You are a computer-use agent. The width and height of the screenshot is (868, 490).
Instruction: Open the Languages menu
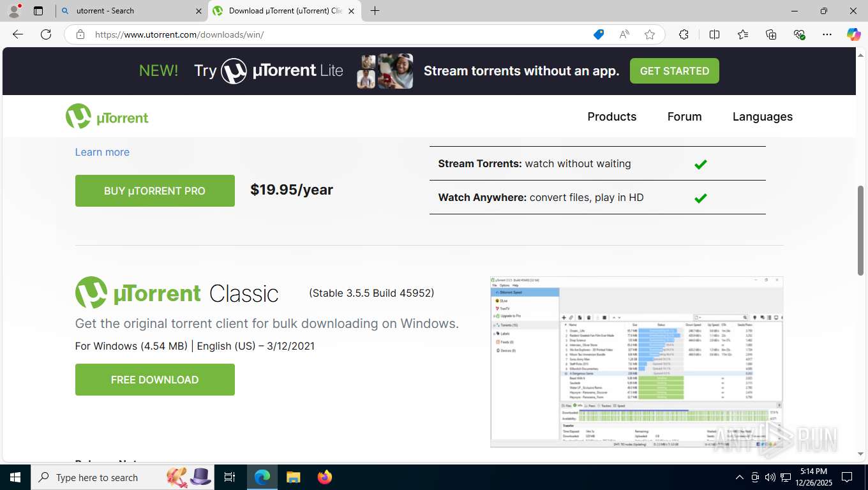763,117
